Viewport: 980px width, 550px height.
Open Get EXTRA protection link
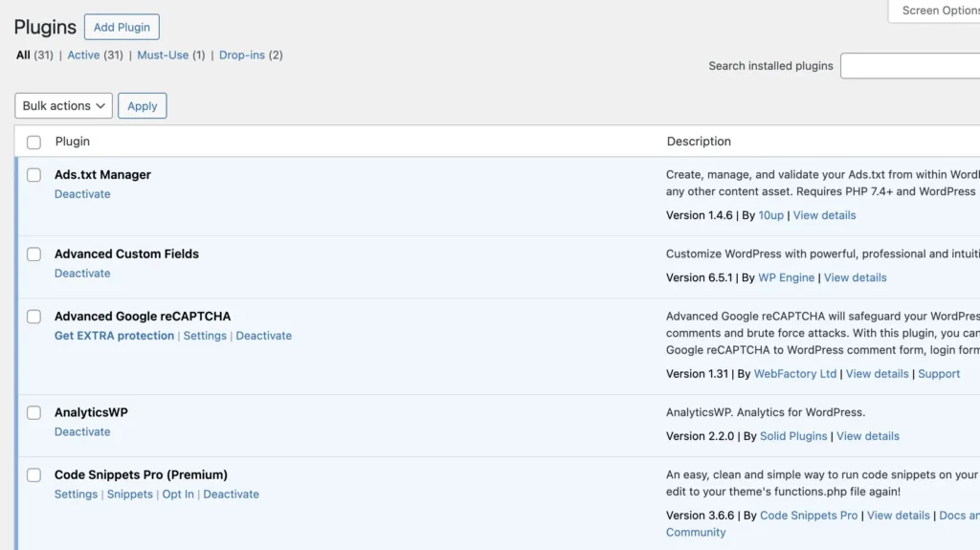tap(115, 336)
